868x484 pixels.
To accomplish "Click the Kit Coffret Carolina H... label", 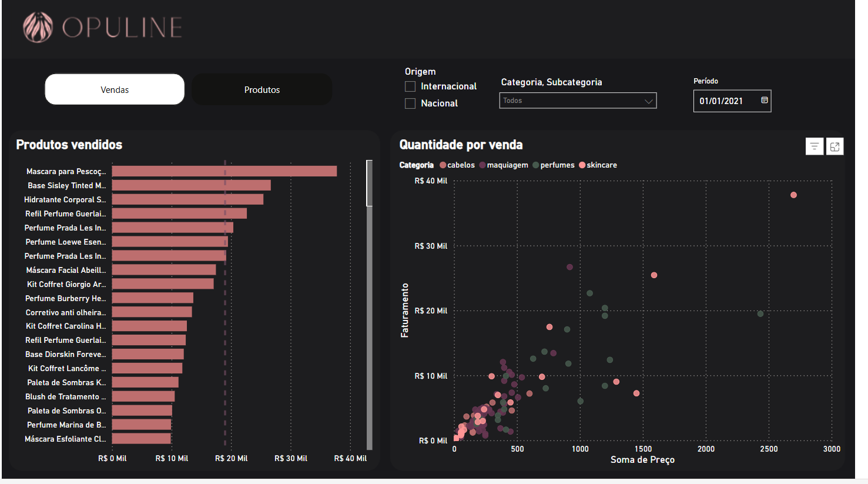I will (66, 326).
